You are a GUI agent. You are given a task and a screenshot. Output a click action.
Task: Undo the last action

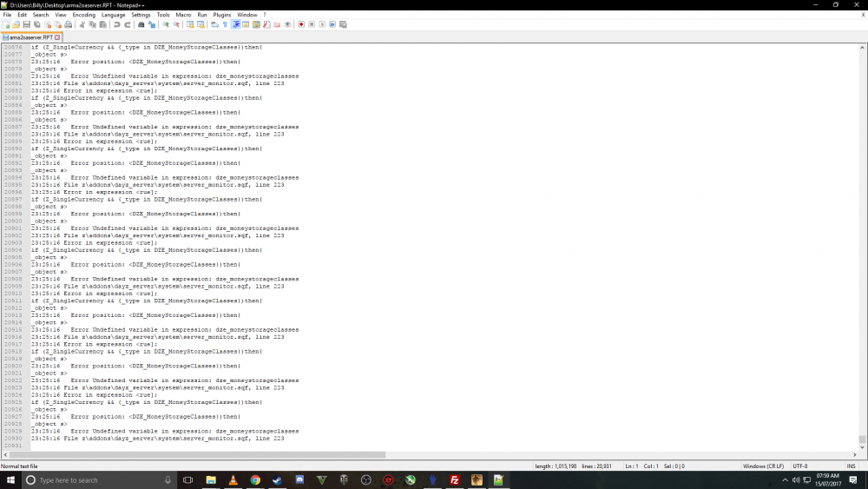(117, 24)
